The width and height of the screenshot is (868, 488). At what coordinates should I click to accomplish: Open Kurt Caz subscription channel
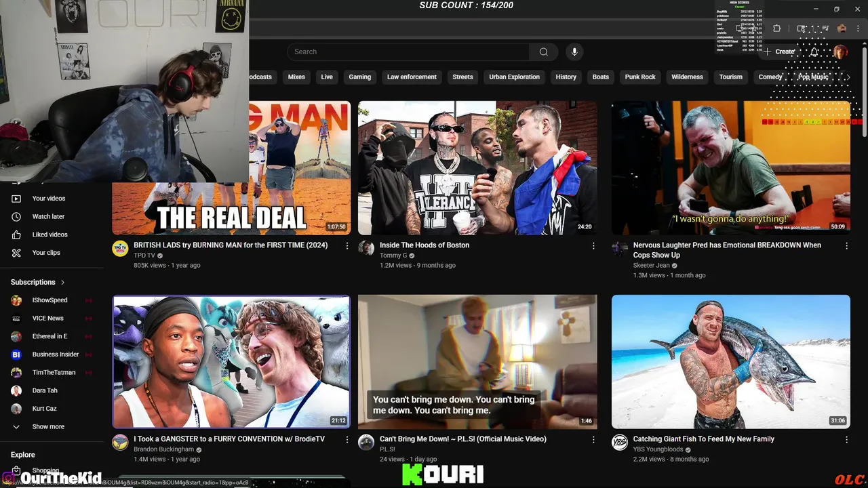coord(44,409)
